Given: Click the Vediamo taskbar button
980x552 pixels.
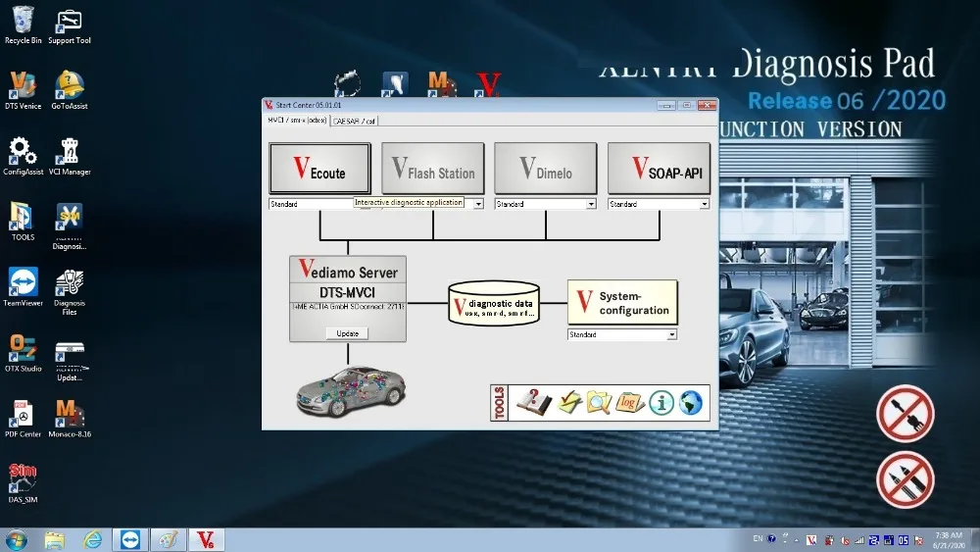Looking at the screenshot, I should (206, 539).
